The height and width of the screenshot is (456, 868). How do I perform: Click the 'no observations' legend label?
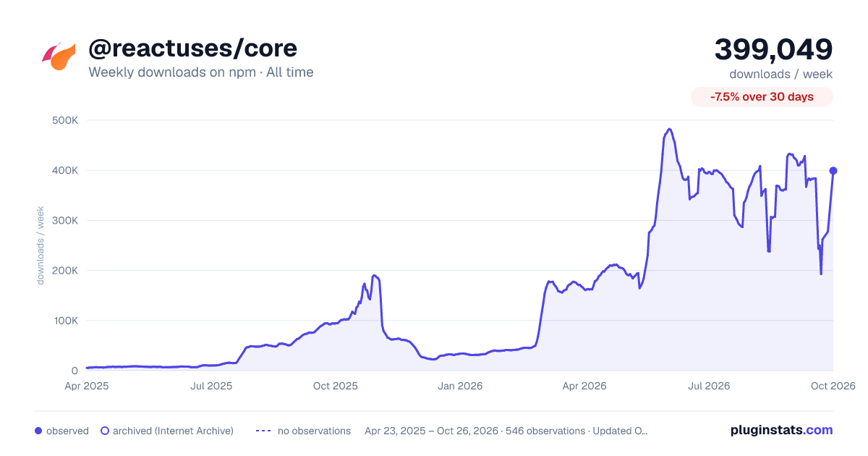[314, 431]
